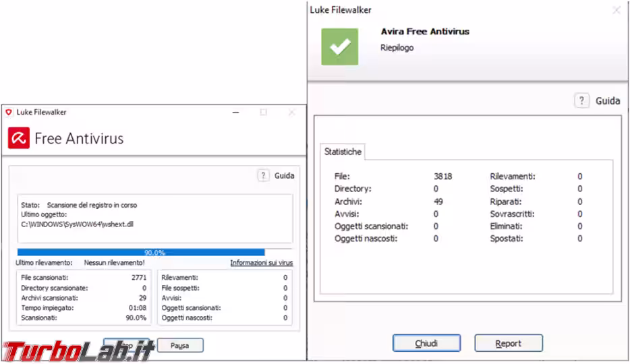Click the 90.0% scan progress bar
Image resolution: width=630 pixels, height=364 pixels.
tap(154, 252)
